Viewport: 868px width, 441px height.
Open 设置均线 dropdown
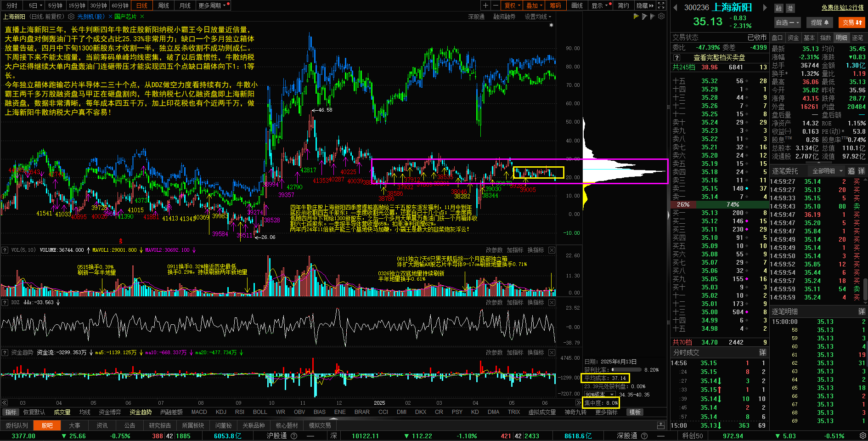tap(538, 17)
